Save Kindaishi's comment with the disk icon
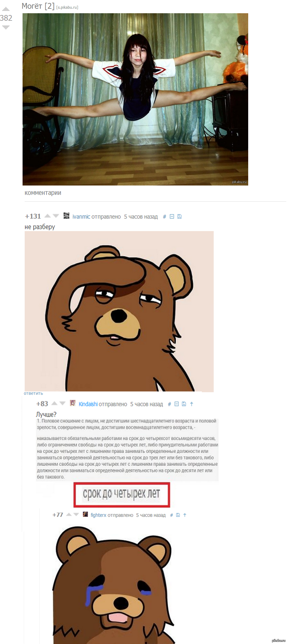 click(x=184, y=404)
